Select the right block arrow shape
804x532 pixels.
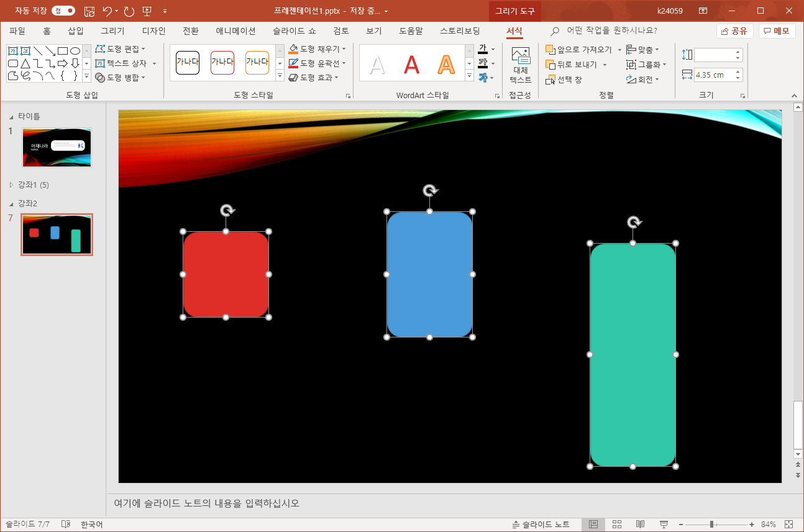point(63,63)
